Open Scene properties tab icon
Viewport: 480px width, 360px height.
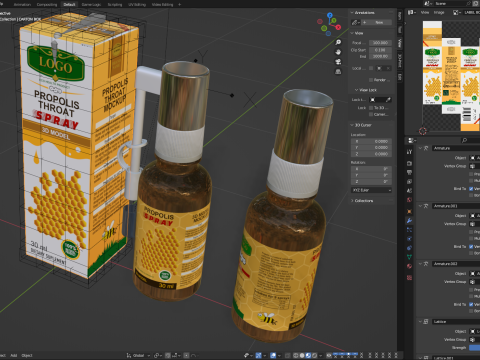(x=409, y=191)
